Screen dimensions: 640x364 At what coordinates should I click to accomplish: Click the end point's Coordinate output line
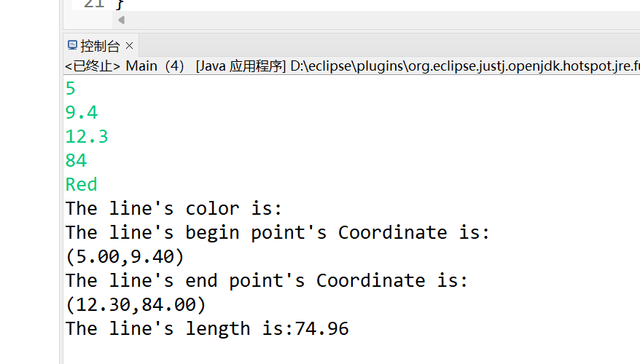(267, 281)
